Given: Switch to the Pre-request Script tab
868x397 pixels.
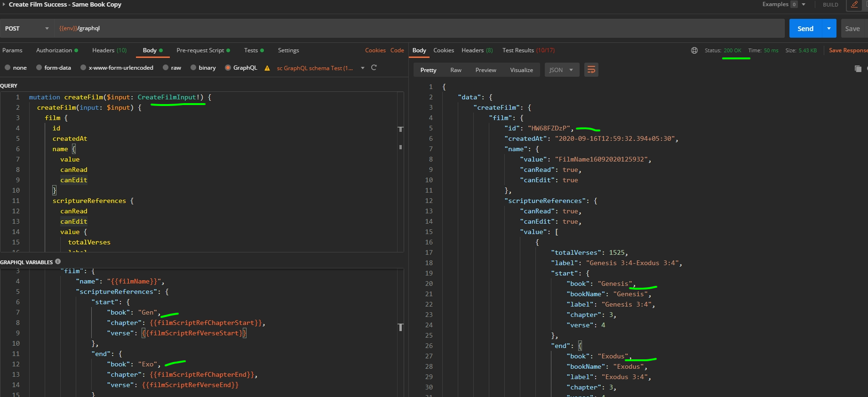Looking at the screenshot, I should [x=200, y=50].
